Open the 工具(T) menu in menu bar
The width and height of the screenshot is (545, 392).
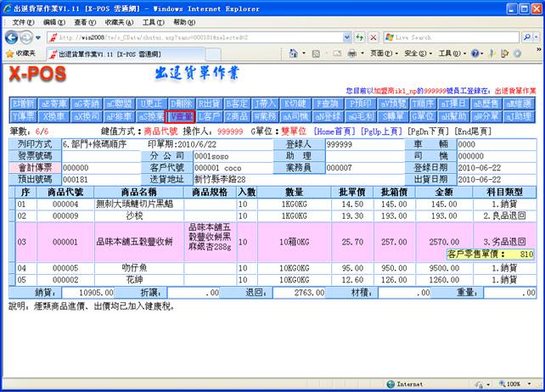152,21
